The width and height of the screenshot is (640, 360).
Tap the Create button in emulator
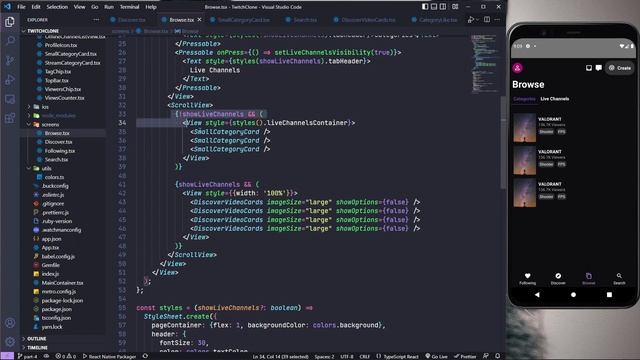point(620,68)
